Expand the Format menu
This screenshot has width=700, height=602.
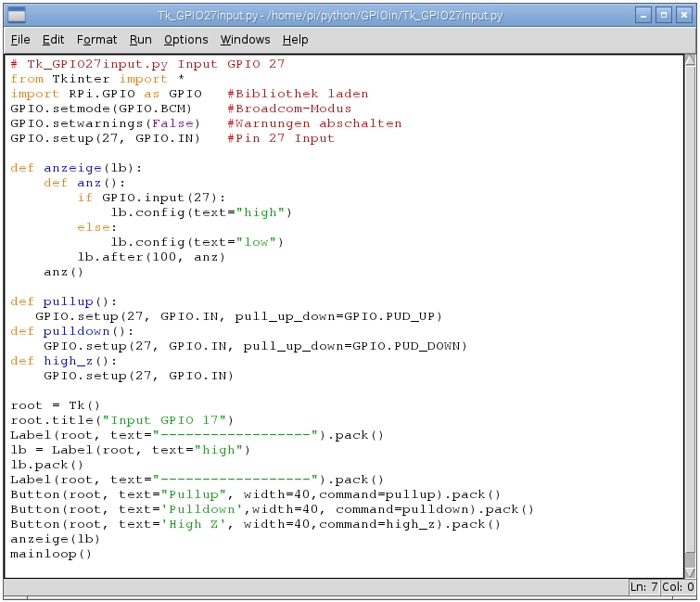[96, 40]
